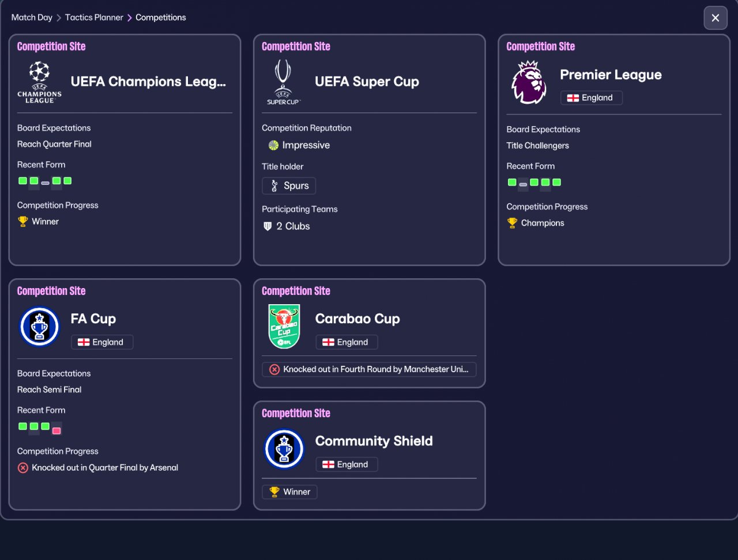Screen dimensions: 738x560
Task: Click the Premier League Competition Site header
Action: 541,47
